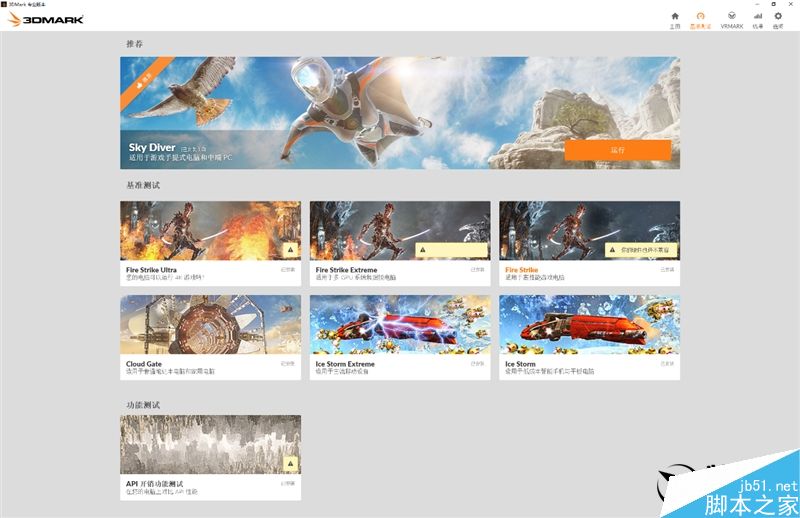Screen dimensions: 800x518
Task: Click installed status on Fire Strike Ultra
Action: 288,269
